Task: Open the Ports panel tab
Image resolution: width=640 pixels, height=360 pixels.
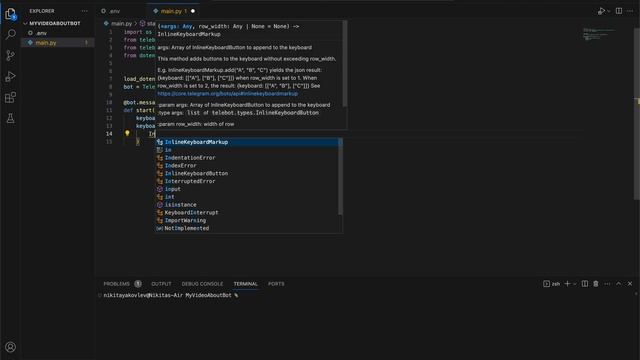Action: pyautogui.click(x=276, y=284)
